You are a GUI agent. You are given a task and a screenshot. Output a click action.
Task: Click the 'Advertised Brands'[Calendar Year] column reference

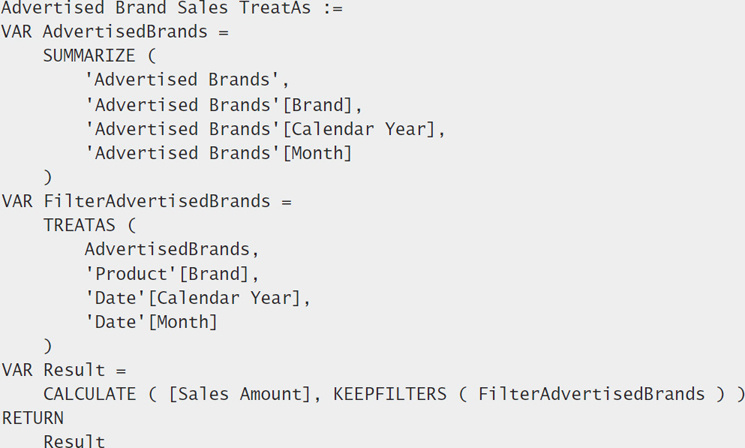(x=264, y=129)
